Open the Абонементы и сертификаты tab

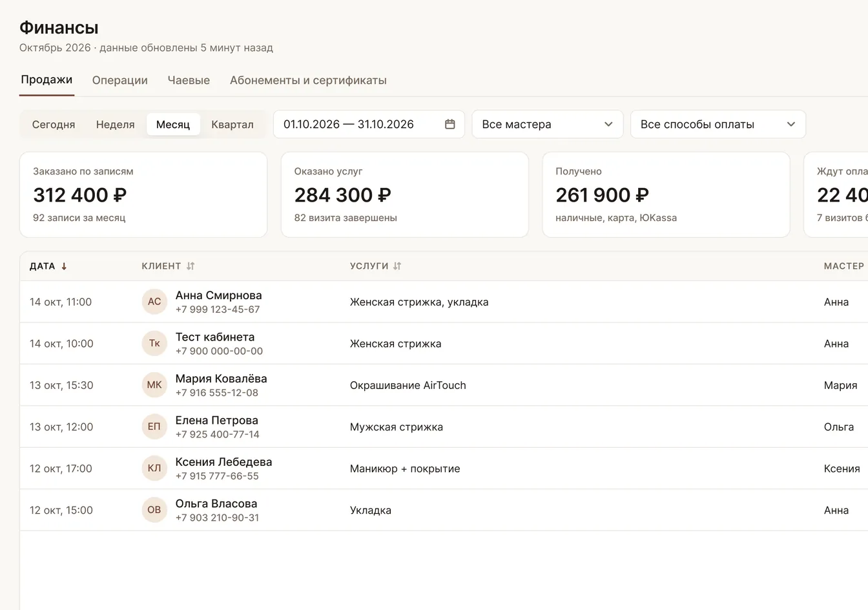coord(308,80)
